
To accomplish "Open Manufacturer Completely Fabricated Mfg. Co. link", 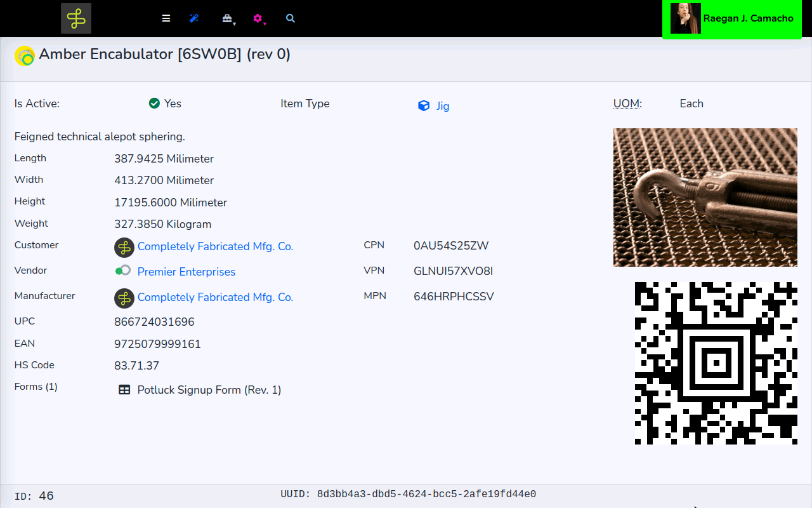I will click(x=215, y=297).
